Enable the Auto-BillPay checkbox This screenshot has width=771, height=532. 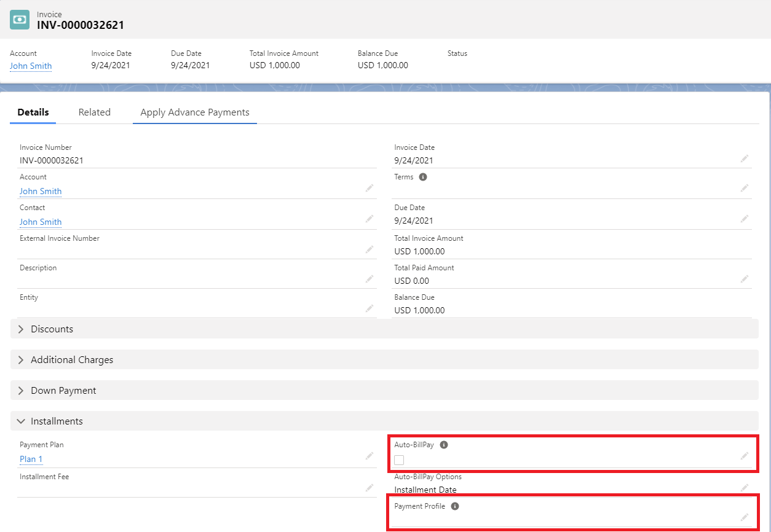click(x=399, y=460)
